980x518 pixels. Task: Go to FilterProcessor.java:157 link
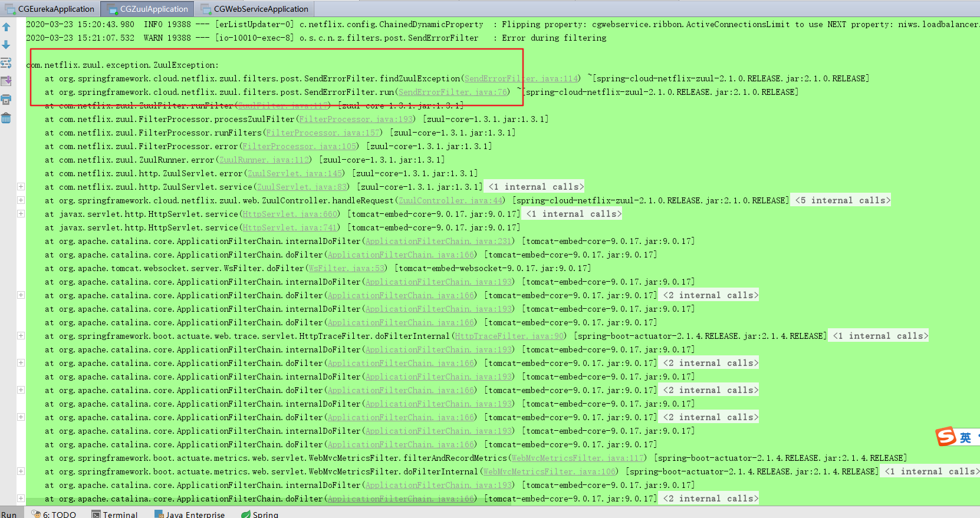pos(323,133)
